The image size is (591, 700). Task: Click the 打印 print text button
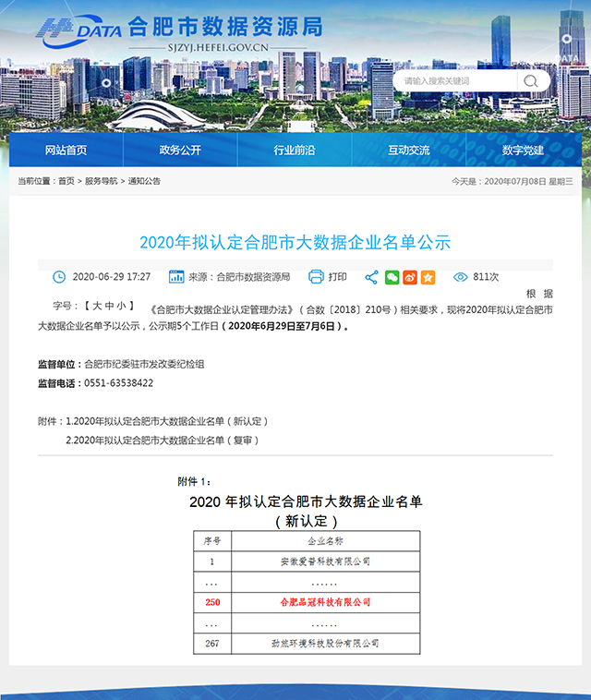pyautogui.click(x=338, y=277)
